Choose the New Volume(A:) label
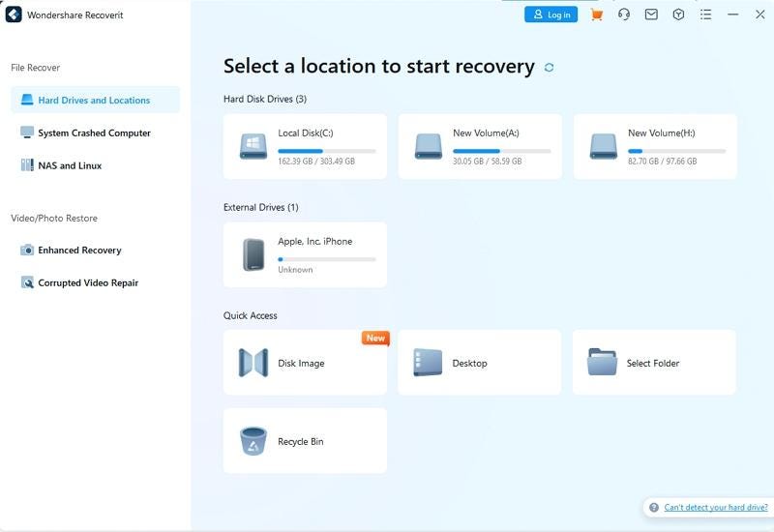Screen dimensions: 774x532 [x=486, y=133]
